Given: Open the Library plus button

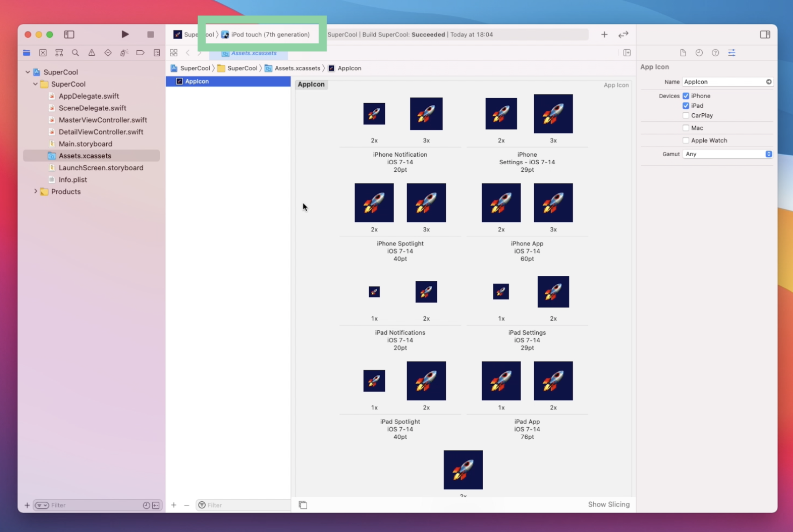Looking at the screenshot, I should (604, 34).
